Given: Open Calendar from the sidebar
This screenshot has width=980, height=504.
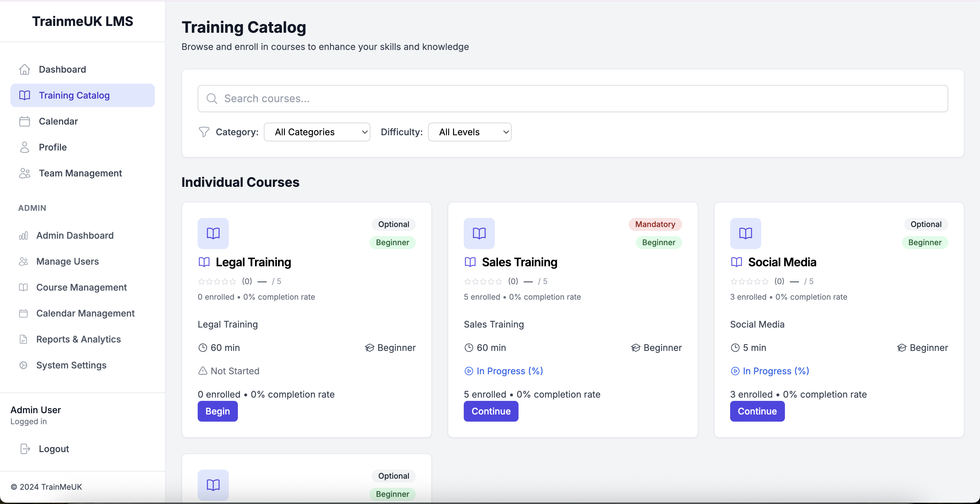Looking at the screenshot, I should tap(82, 121).
